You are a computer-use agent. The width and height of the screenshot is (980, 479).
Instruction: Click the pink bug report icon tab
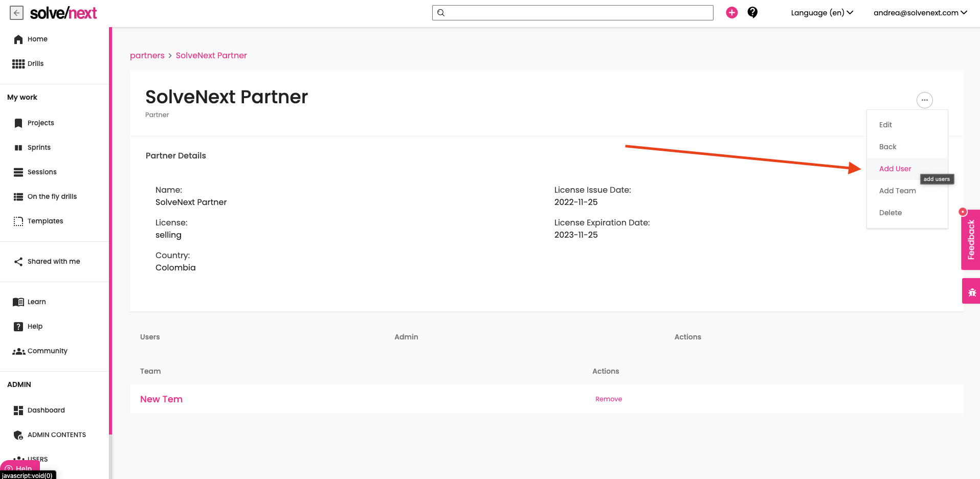coord(971,291)
